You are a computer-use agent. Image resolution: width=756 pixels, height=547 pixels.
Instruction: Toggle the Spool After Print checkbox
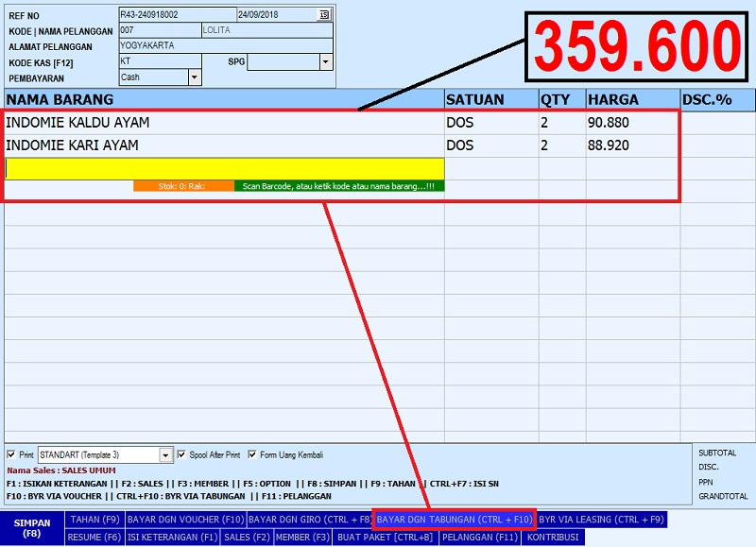[181, 454]
